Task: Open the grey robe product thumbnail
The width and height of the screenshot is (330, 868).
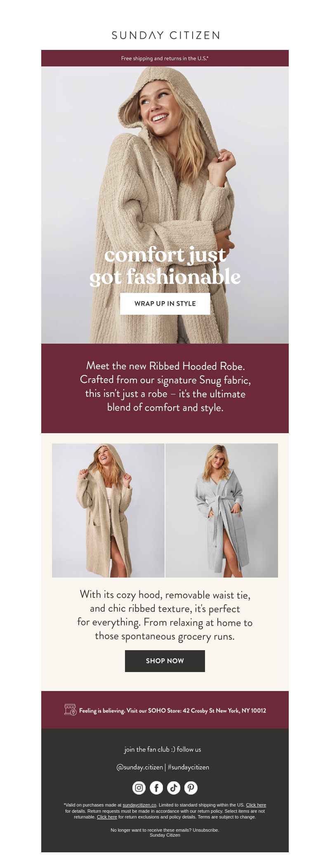Action: tap(222, 510)
